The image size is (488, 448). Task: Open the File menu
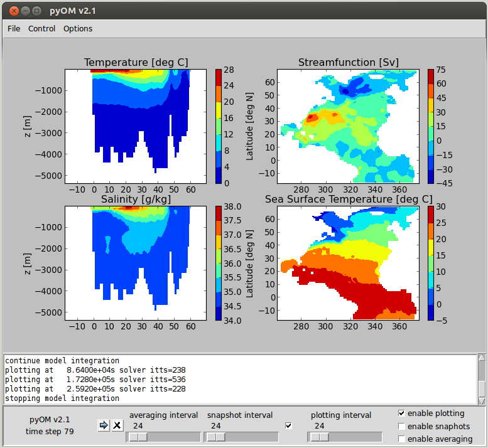14,28
